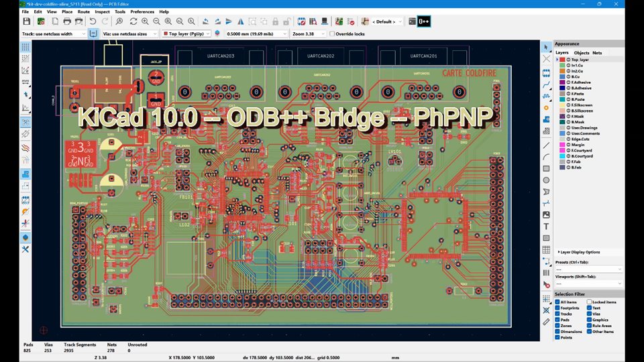Enable the Override locks checkbox
The image size is (644, 362).
332,34
